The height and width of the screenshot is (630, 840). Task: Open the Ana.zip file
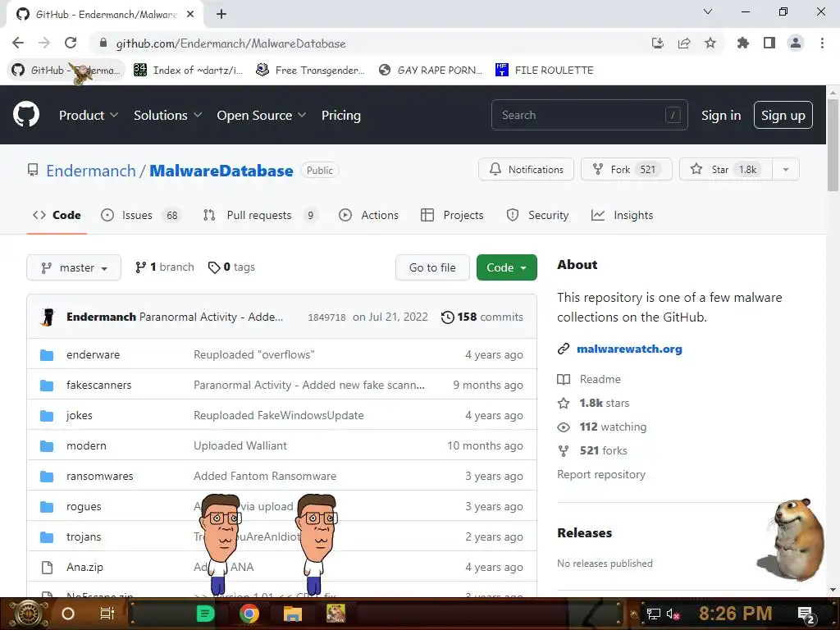coord(84,567)
